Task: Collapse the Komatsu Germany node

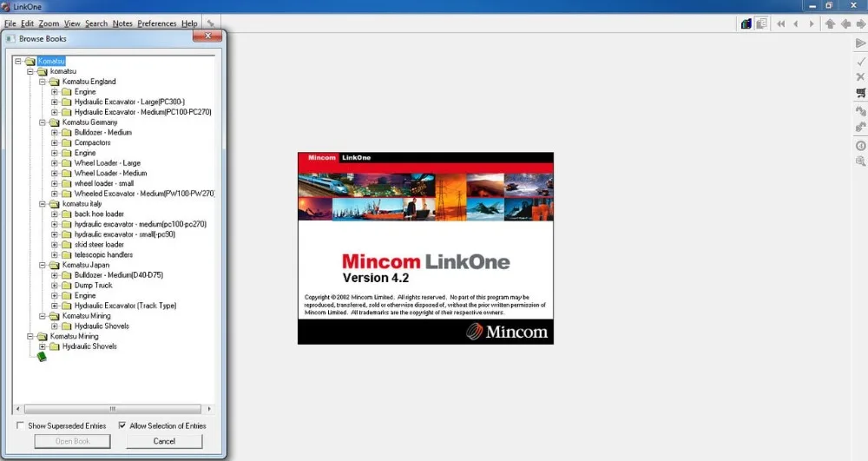Action: point(42,122)
